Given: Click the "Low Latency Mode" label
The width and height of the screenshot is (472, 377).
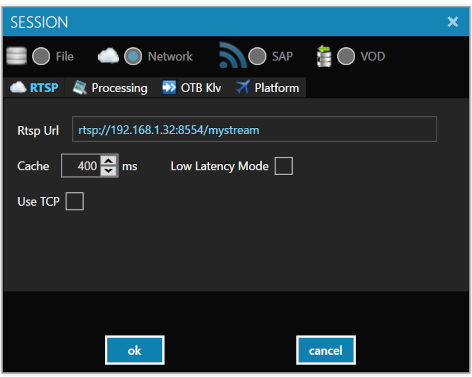Looking at the screenshot, I should [219, 166].
